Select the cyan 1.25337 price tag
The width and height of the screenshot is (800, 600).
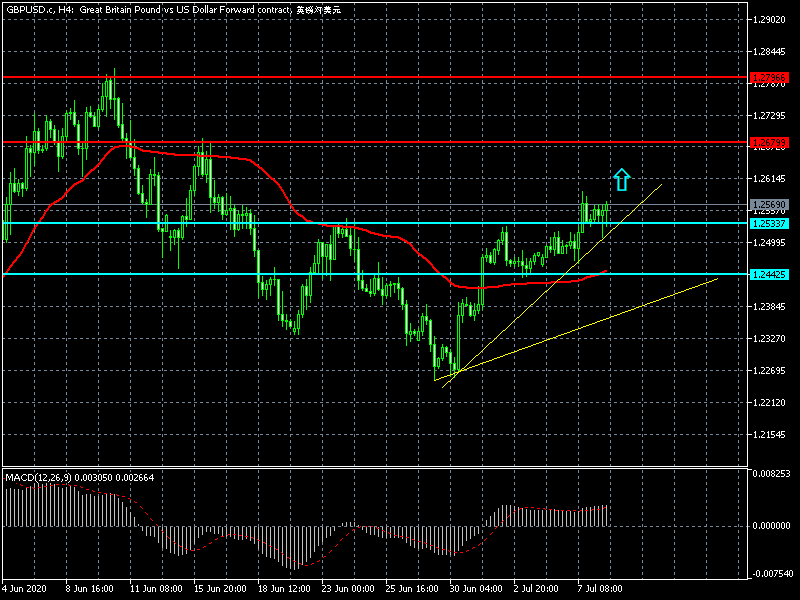[769, 223]
